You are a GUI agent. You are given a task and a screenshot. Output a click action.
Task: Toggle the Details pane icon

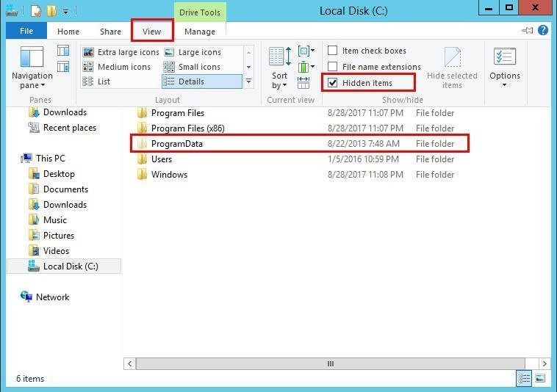point(63,66)
